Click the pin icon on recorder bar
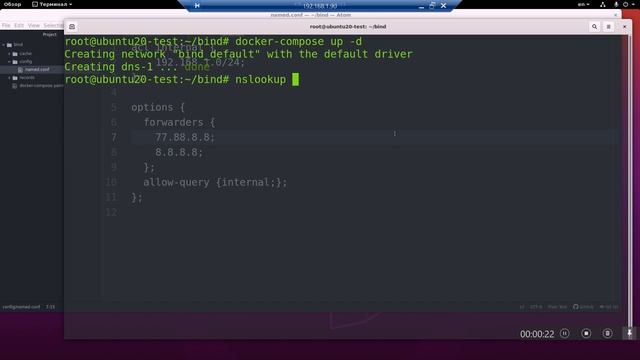The width and height of the screenshot is (640, 360). click(629, 333)
